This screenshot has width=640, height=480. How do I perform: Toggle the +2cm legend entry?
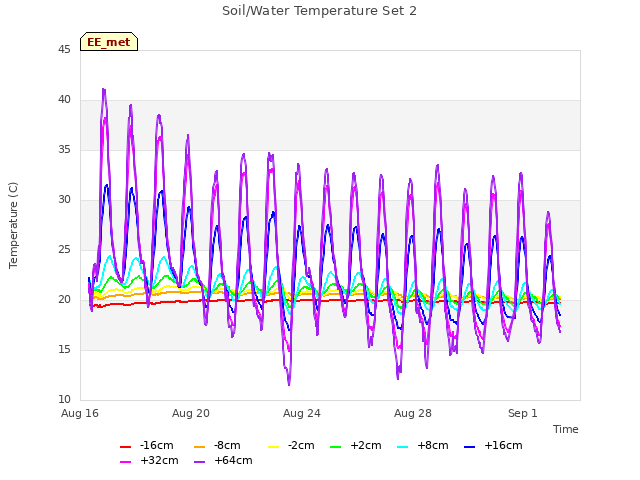coord(356,445)
